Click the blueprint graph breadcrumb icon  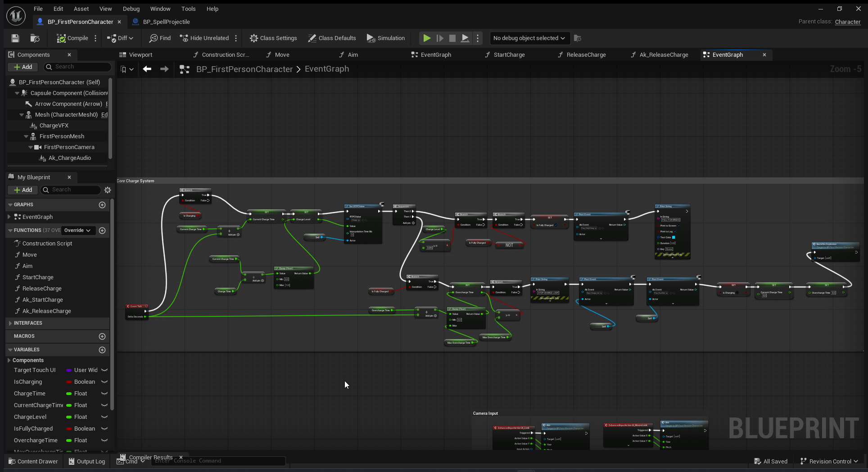[x=184, y=69]
